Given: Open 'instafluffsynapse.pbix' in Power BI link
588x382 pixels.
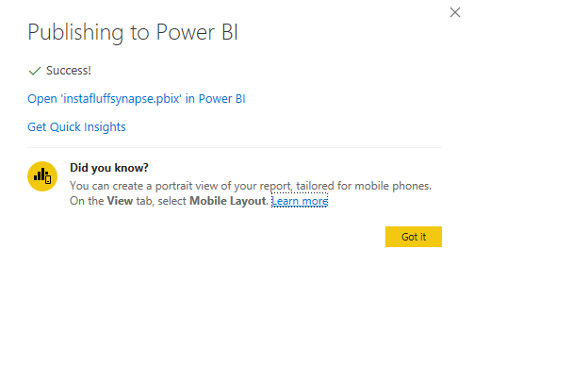Looking at the screenshot, I should click(137, 99).
